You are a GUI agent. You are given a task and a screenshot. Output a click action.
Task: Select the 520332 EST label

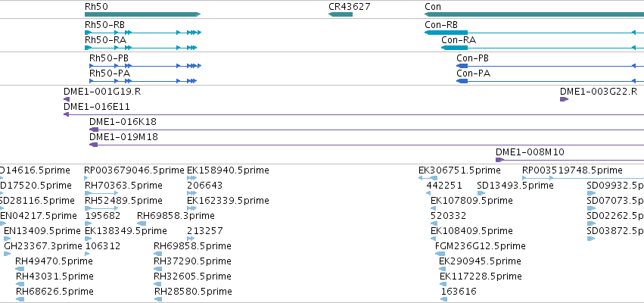448,216
